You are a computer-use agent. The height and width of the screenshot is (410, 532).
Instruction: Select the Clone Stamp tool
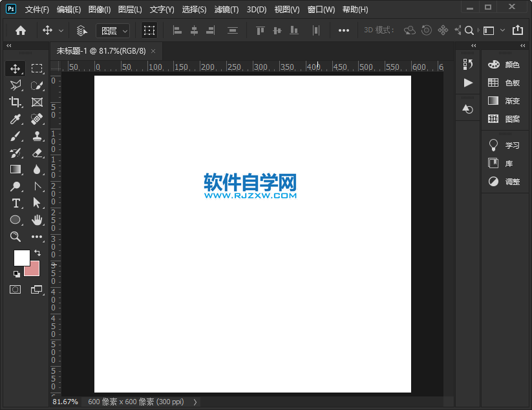37,136
